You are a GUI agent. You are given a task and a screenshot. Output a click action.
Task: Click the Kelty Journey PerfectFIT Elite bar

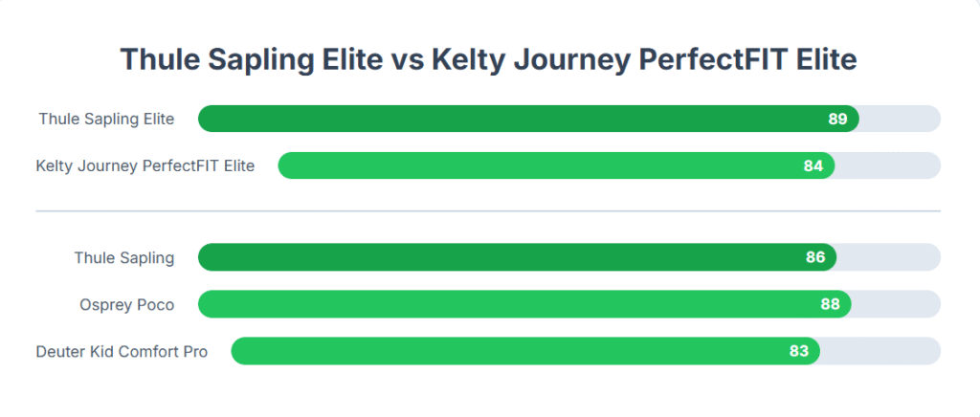556,165
